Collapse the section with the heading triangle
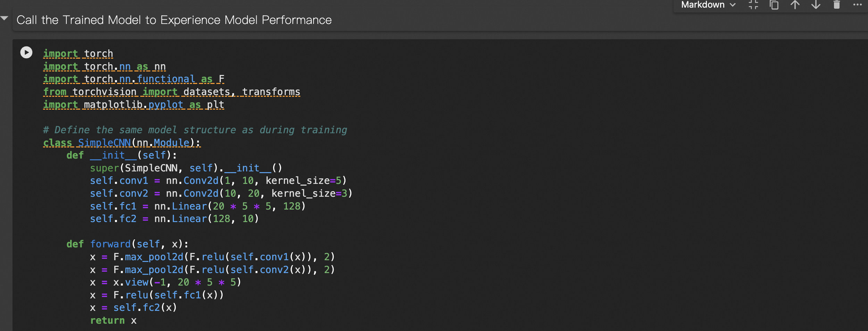This screenshot has height=331, width=868. pos(5,18)
